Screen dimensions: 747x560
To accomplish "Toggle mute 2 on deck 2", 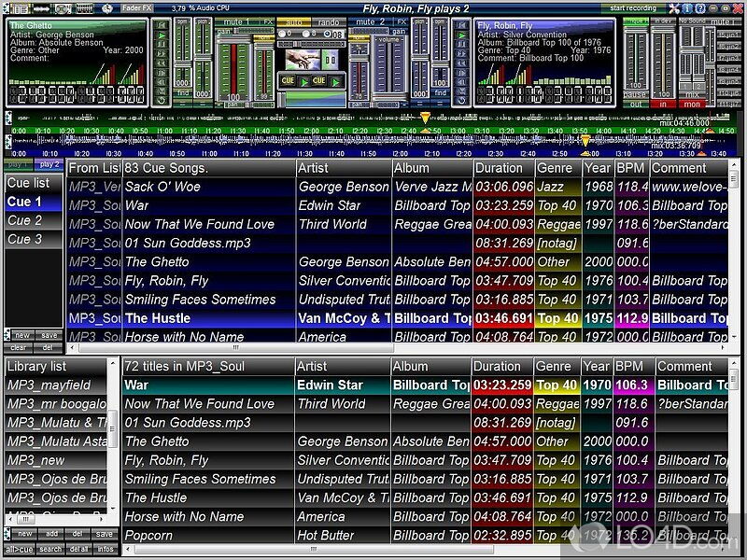I will coord(370,21).
